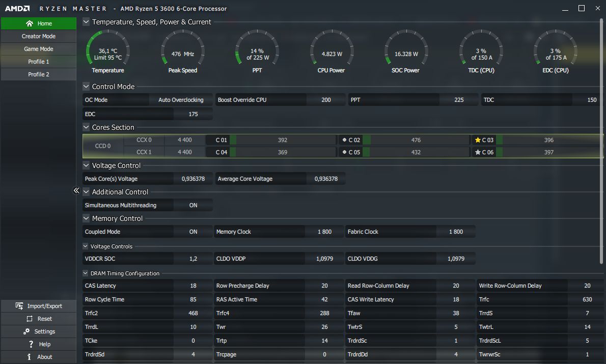Click Peak Core(s) Voltage value
The image size is (606, 364).
pos(193,179)
